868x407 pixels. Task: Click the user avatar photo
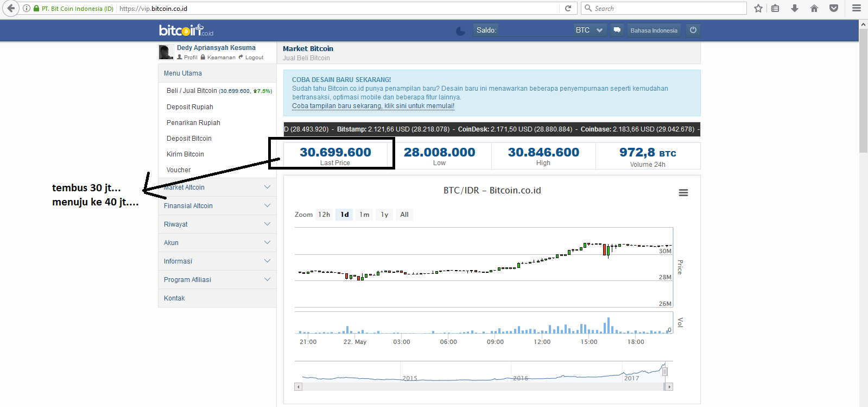[166, 52]
